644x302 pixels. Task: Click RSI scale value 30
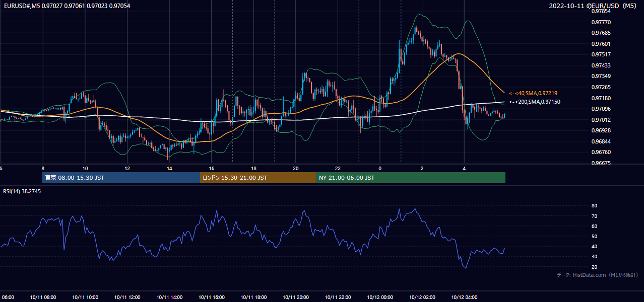click(594, 257)
